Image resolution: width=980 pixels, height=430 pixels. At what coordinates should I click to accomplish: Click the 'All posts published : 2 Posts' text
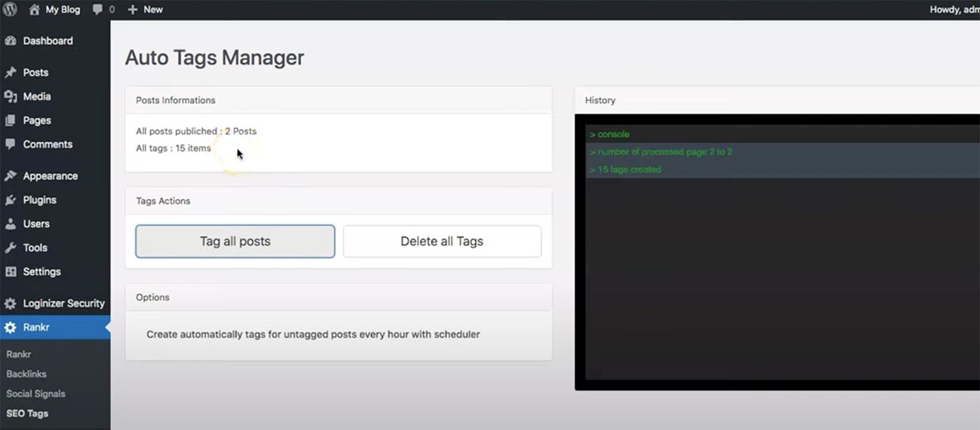[196, 131]
